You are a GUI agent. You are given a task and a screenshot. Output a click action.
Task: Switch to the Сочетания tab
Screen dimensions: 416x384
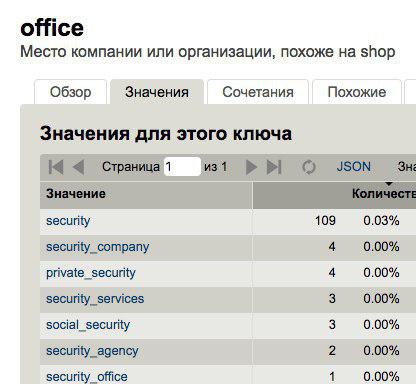click(258, 92)
